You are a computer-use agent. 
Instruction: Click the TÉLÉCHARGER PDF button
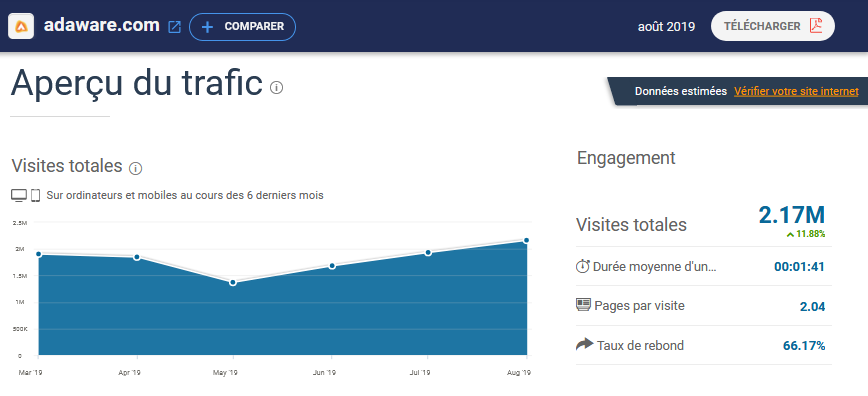tap(773, 26)
